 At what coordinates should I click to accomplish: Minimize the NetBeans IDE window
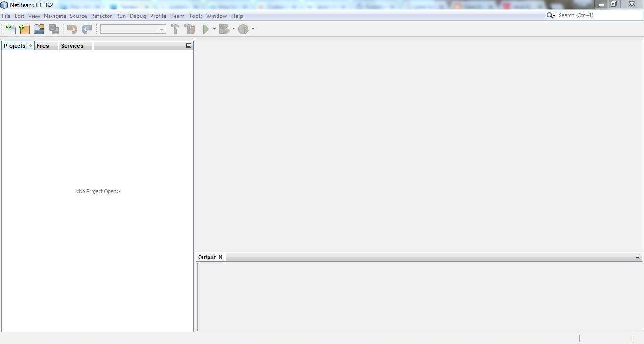point(601,4)
